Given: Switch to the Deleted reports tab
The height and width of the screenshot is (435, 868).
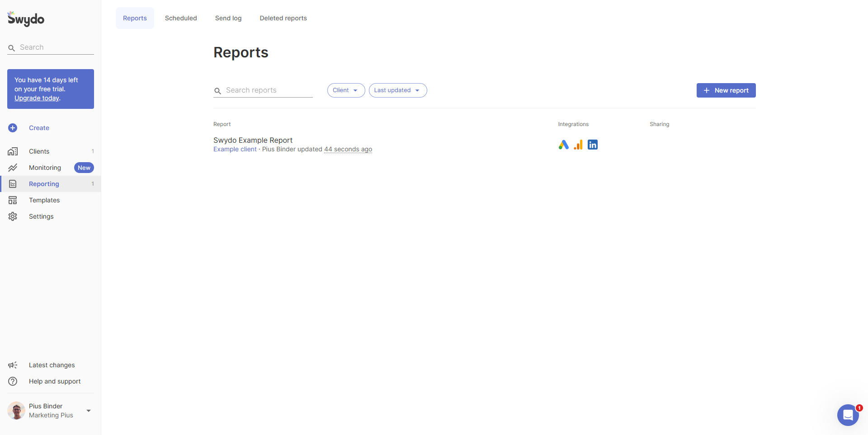Looking at the screenshot, I should click(283, 18).
